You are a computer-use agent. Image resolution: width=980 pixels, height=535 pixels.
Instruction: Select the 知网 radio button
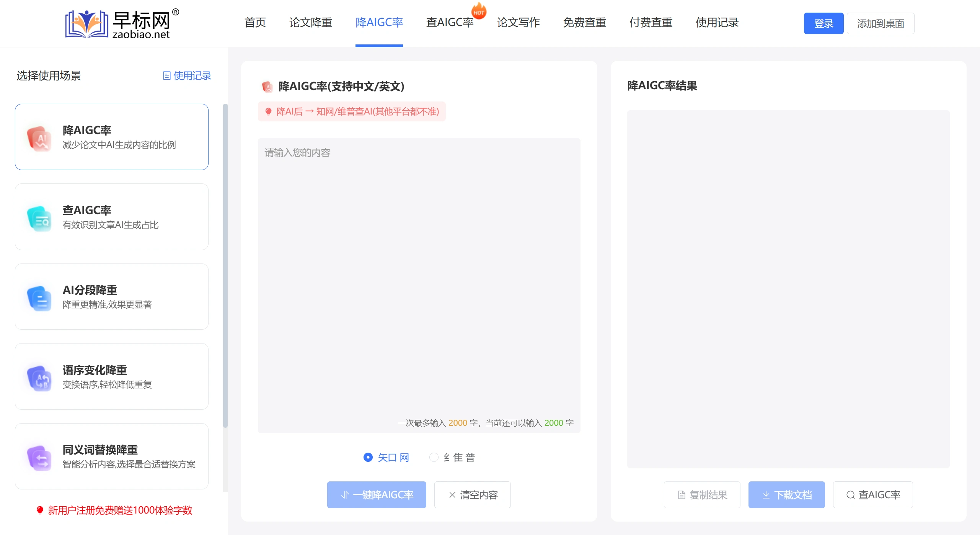[x=368, y=457]
